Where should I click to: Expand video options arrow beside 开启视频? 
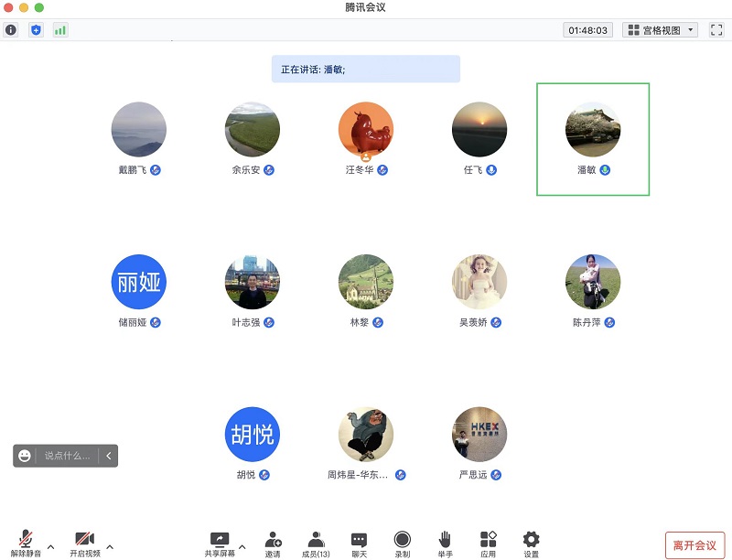(110, 547)
